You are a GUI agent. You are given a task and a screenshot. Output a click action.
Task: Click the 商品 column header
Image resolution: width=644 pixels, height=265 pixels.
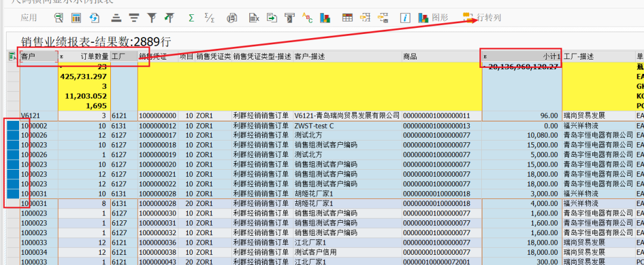click(x=441, y=57)
